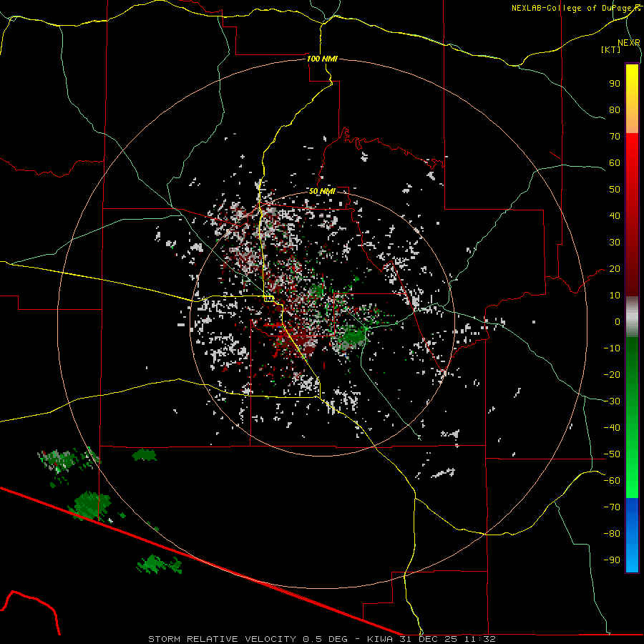644x644 pixels.
Task: Select the 40 value on velocity scale
Action: pos(615,215)
